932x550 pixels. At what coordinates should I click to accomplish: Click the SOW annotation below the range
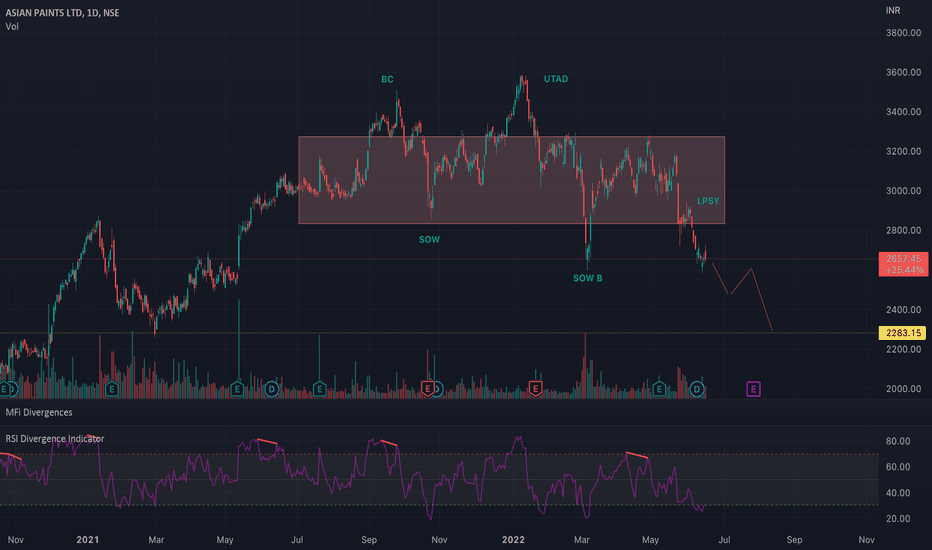point(429,240)
